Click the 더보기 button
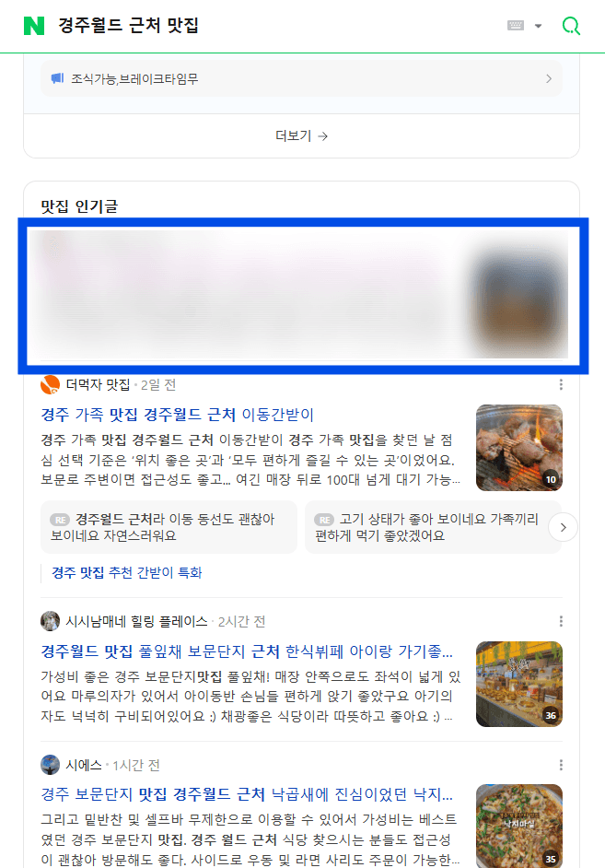 click(x=301, y=136)
